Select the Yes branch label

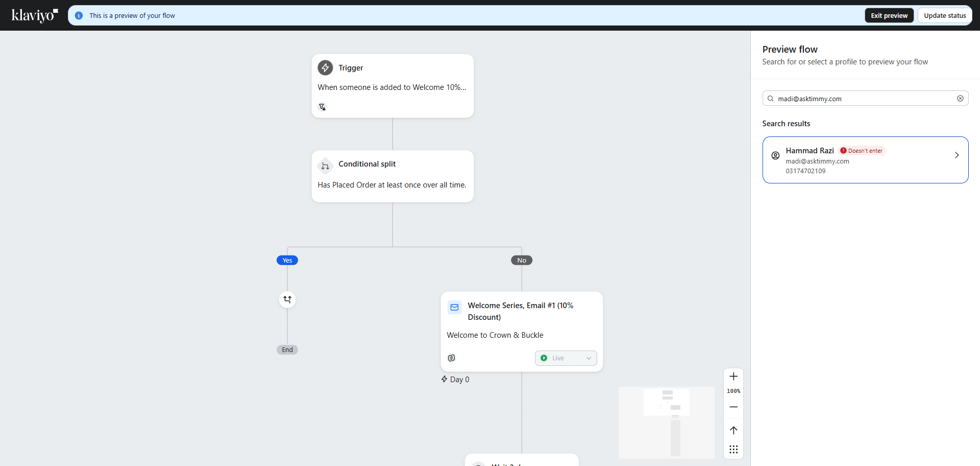pos(287,261)
